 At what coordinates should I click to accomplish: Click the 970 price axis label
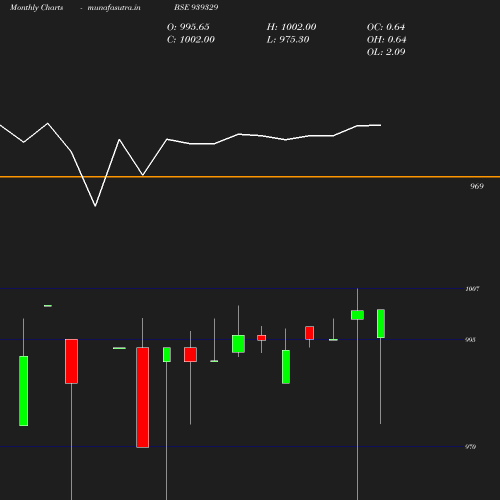(470, 447)
